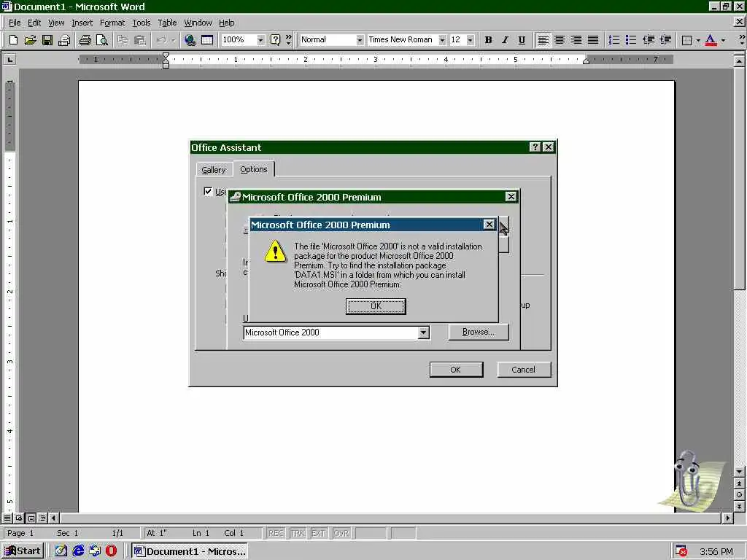The height and width of the screenshot is (560, 747).
Task: Click the Microsoft Word Help question mark icon
Action: (275, 40)
